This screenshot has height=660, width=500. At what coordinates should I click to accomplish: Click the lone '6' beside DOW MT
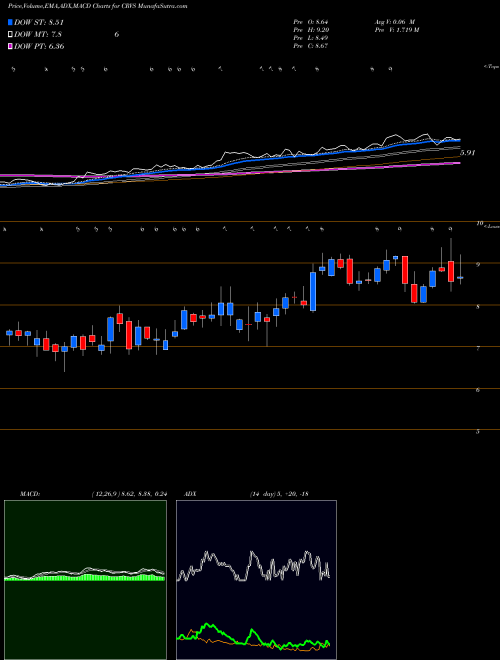(x=117, y=35)
